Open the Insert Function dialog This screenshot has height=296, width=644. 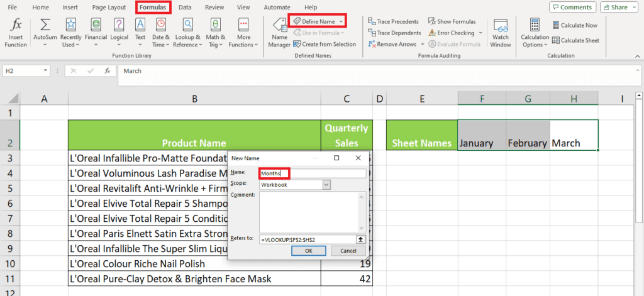click(x=16, y=33)
